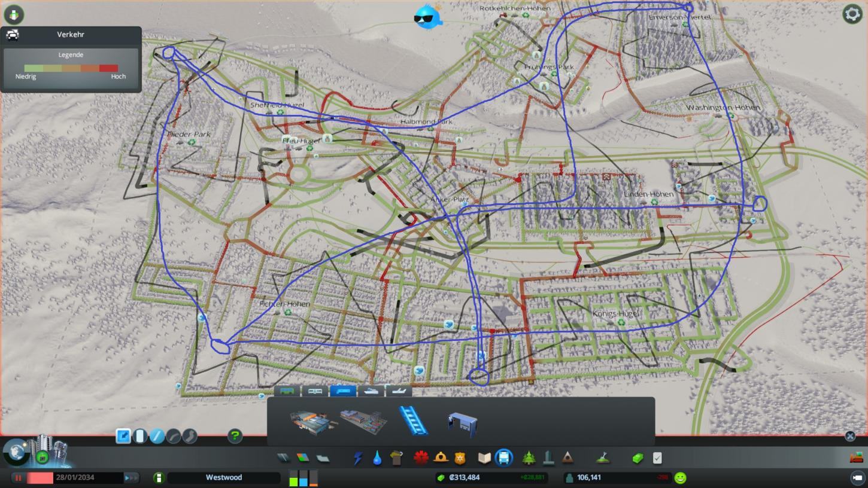The height and width of the screenshot is (488, 868).
Task: Open Water and Sewage menu
Action: [x=377, y=458]
